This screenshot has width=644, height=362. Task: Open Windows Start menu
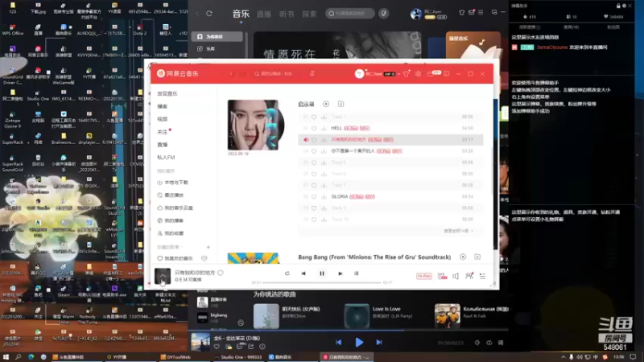[6, 357]
